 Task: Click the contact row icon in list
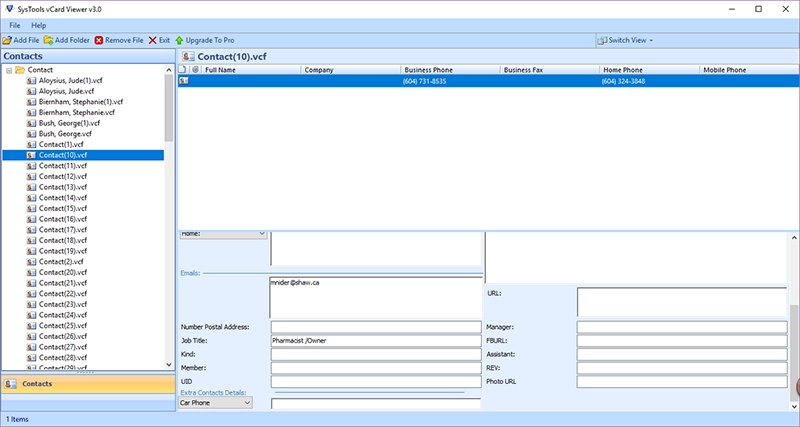[x=184, y=81]
